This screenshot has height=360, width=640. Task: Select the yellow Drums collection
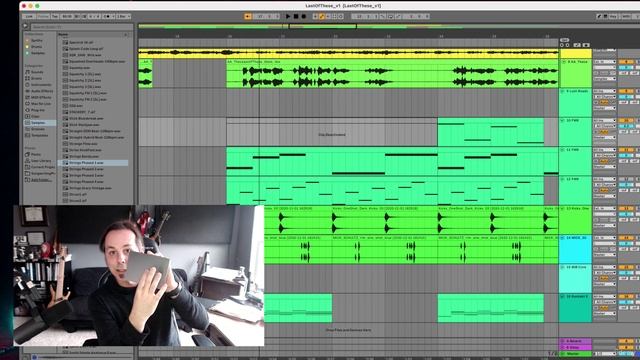pyautogui.click(x=36, y=47)
